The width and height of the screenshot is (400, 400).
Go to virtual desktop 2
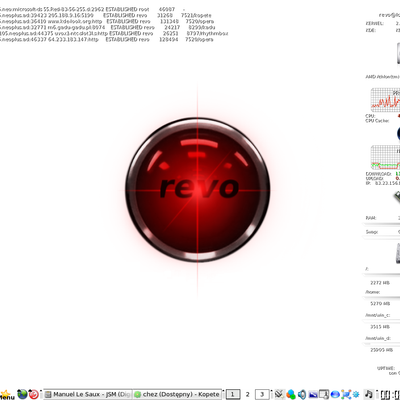point(247,394)
